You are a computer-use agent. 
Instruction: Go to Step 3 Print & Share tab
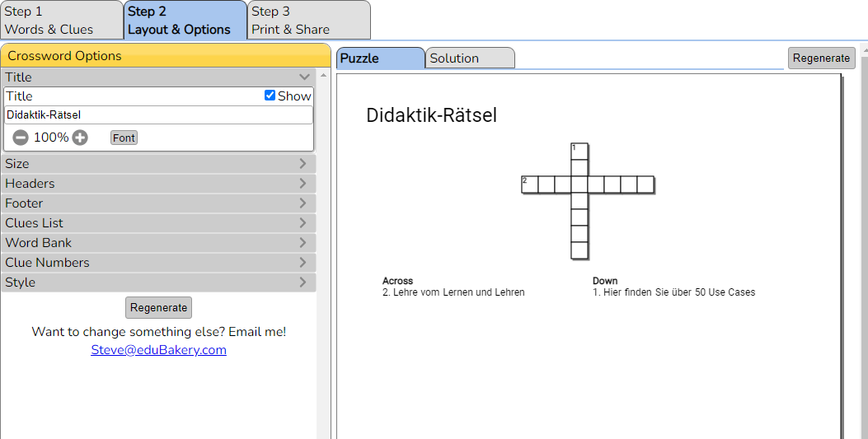[x=309, y=20]
